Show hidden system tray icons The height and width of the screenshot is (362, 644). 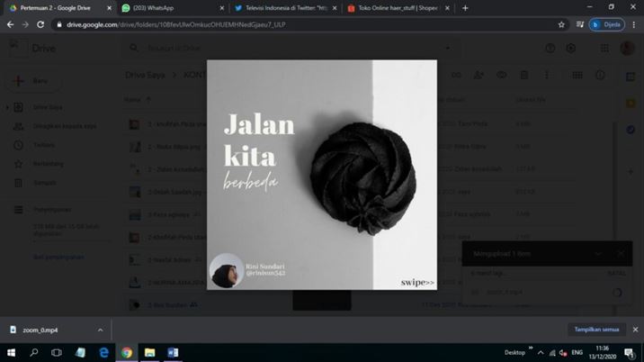click(x=541, y=352)
